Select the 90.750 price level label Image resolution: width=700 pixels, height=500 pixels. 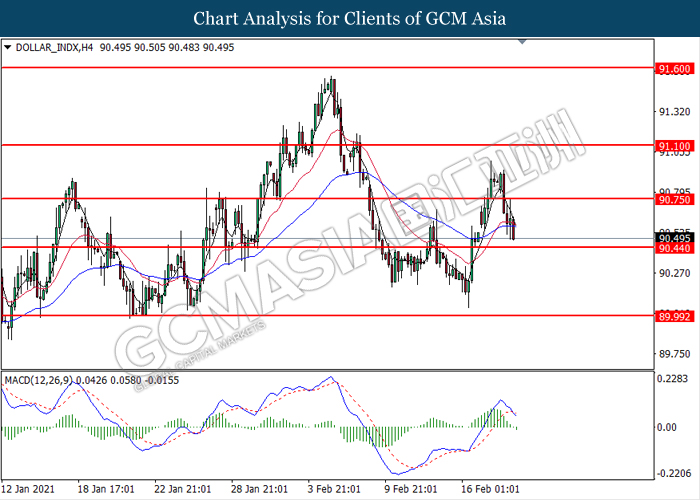(675, 200)
